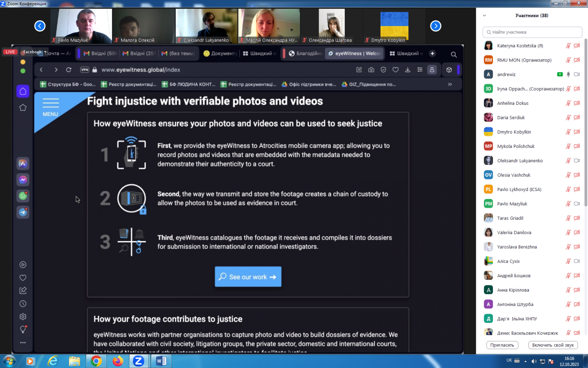The width and height of the screenshot is (588, 368).
Task: Toggle Dmytro Kobylkin muted mic in list
Action: 568,132
